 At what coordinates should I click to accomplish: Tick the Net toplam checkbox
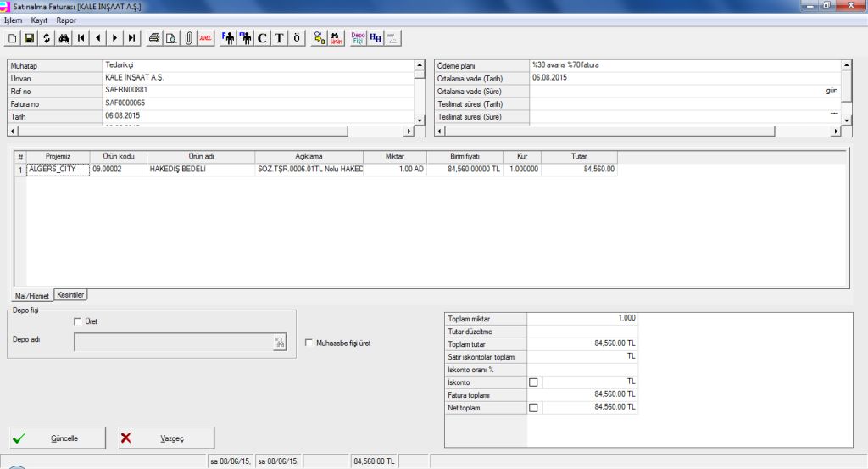click(x=533, y=408)
